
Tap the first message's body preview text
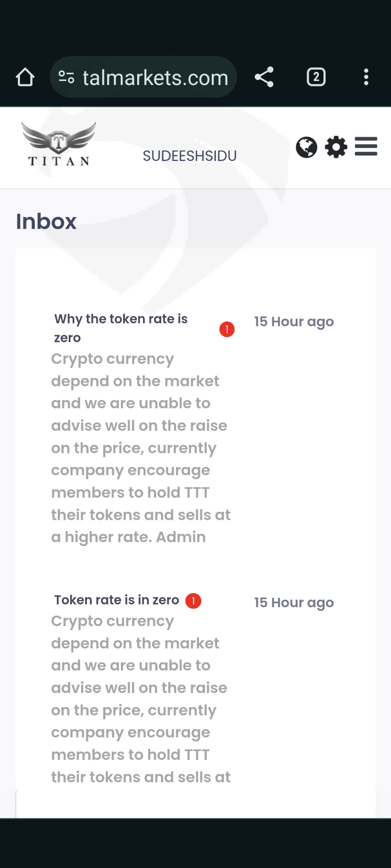pos(140,448)
